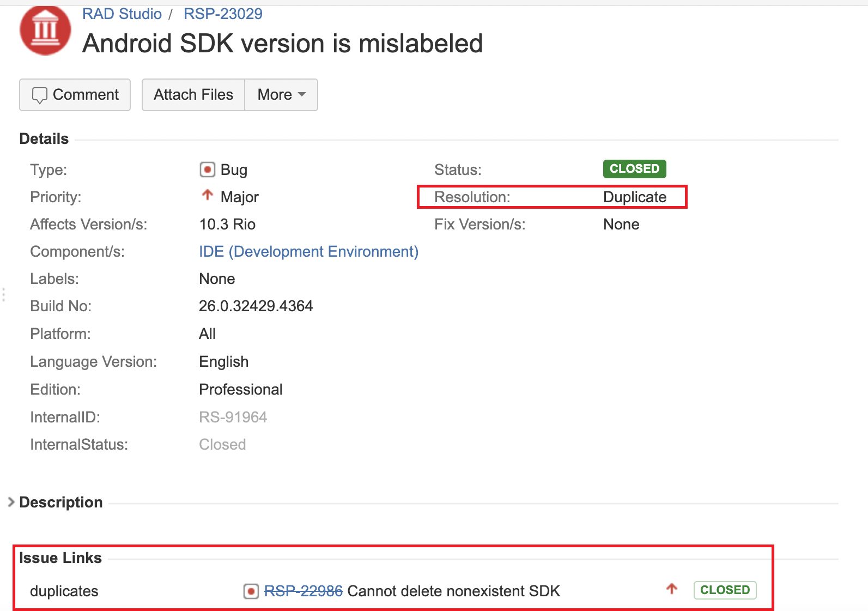Click the Affects Version value '10.3 Rio'
This screenshot has height=611, width=868.
(227, 224)
